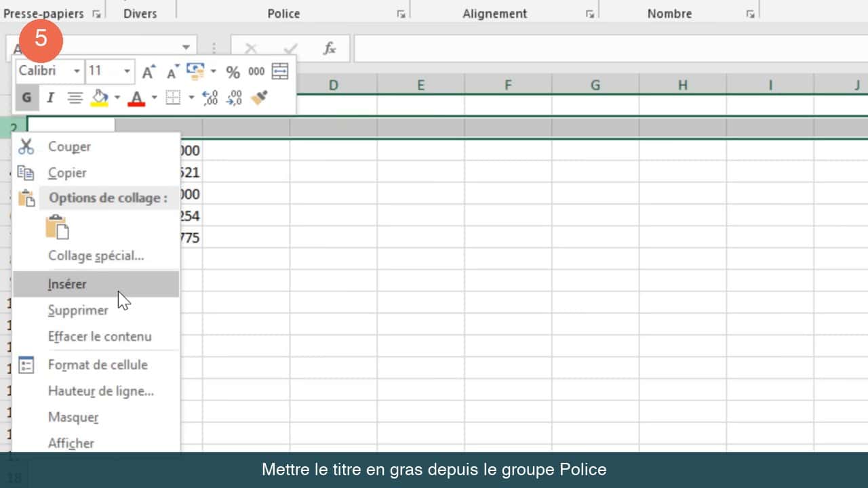This screenshot has width=868, height=488.
Task: Select Insérer in the context menu
Action: [x=96, y=284]
